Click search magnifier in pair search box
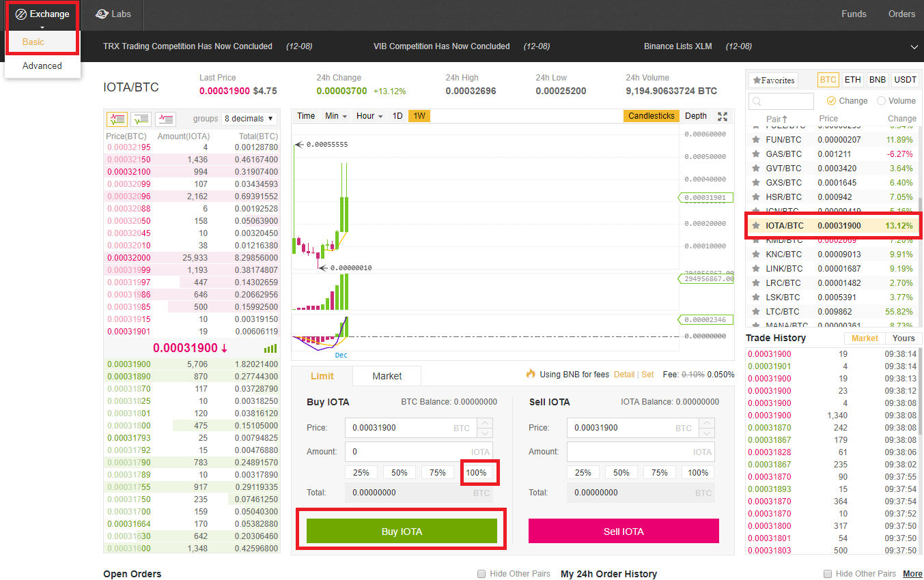 point(756,101)
